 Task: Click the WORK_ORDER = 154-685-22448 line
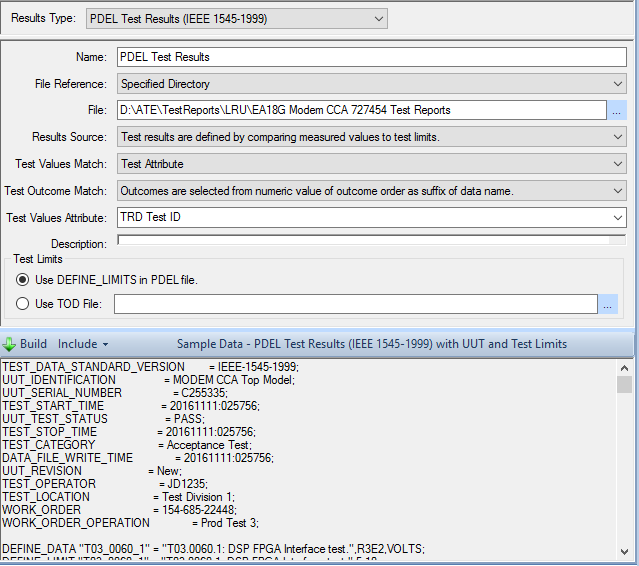119,510
